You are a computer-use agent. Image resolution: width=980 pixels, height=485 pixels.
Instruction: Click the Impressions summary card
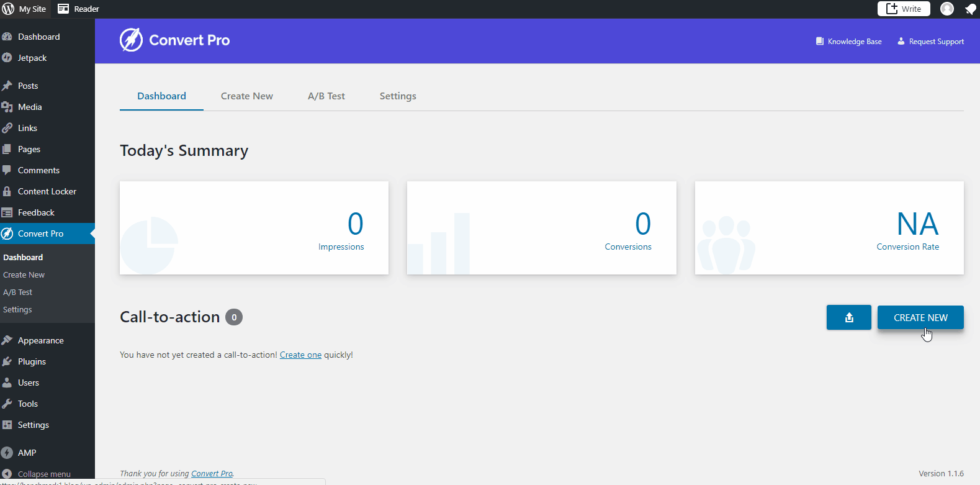(254, 228)
